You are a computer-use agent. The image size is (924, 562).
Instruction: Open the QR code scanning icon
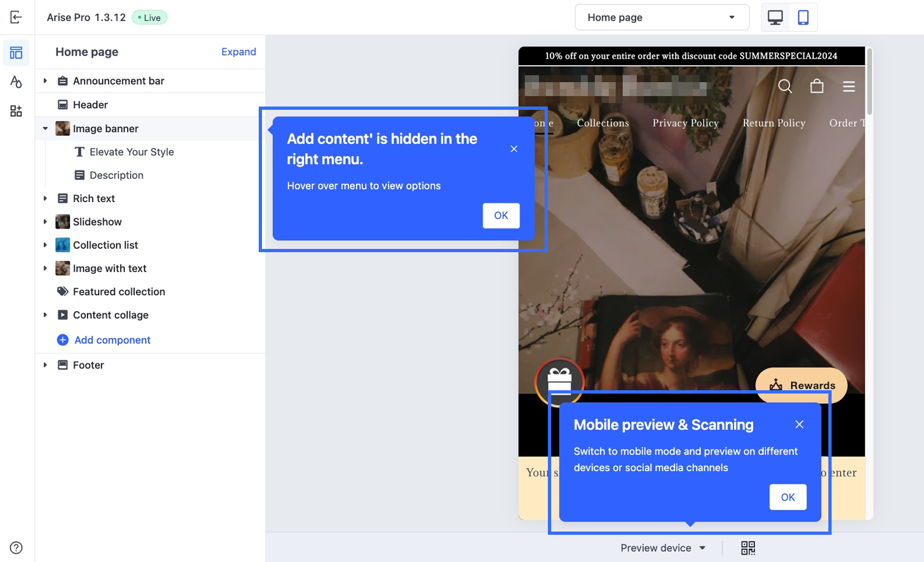tap(748, 548)
